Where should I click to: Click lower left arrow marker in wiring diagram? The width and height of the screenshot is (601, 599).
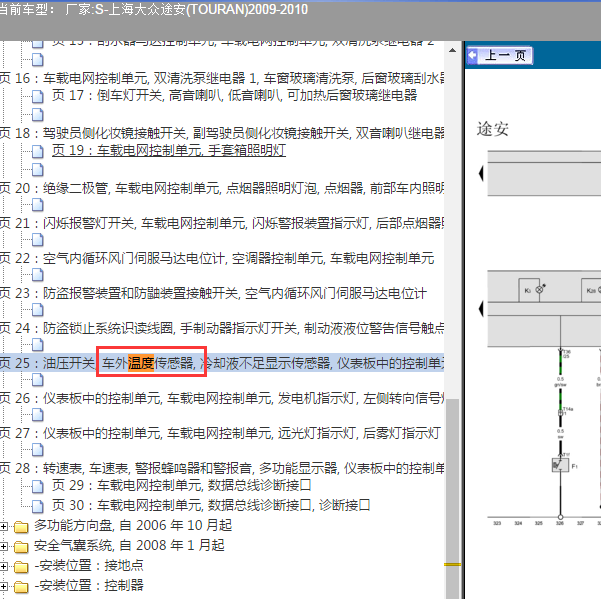481,309
